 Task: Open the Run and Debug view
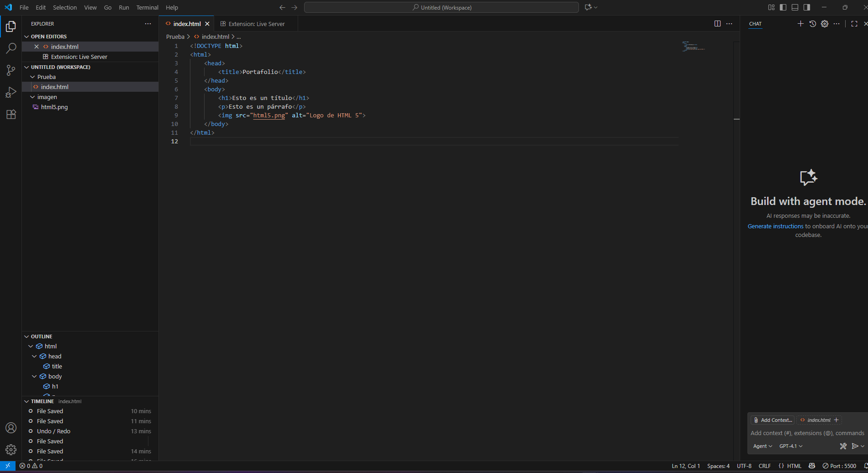[x=11, y=92]
